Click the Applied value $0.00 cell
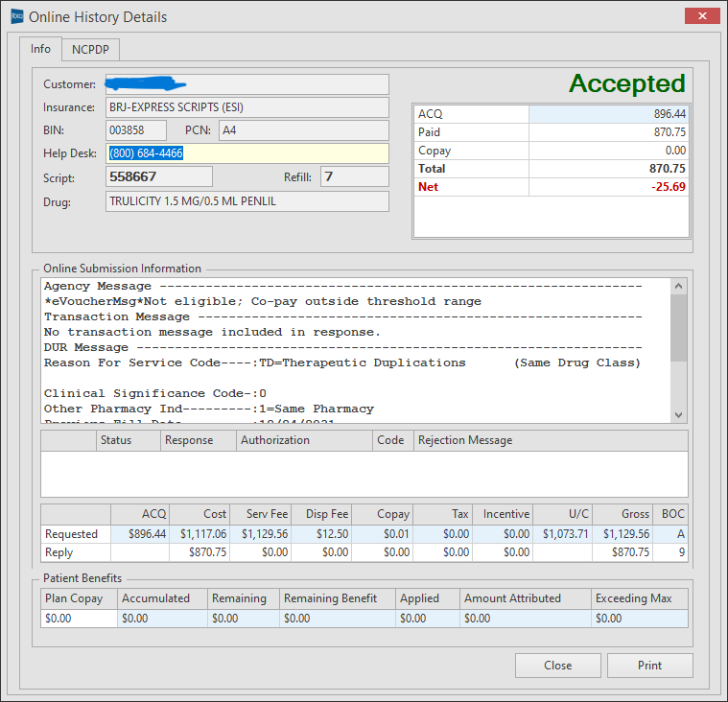The height and width of the screenshot is (702, 728). [428, 619]
